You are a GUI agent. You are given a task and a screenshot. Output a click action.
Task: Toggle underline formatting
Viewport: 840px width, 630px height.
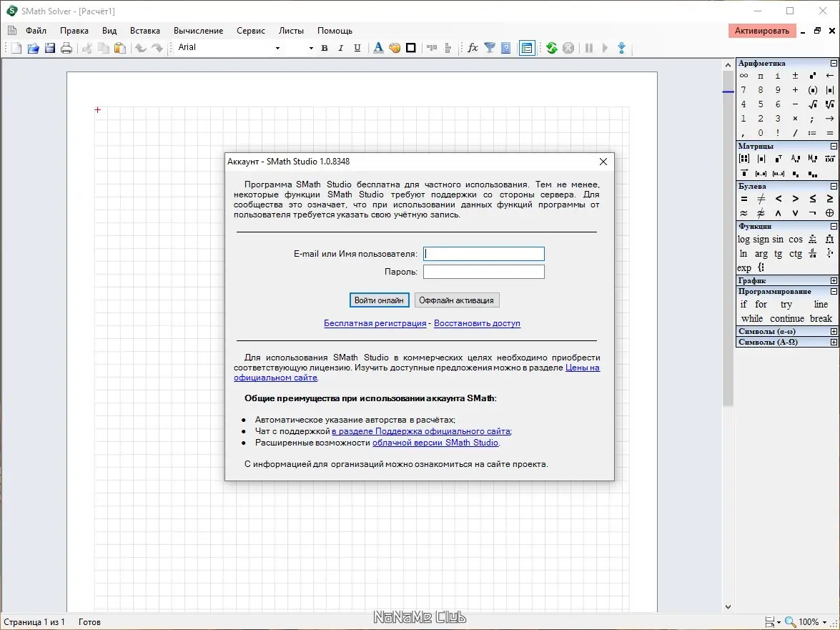[357, 48]
